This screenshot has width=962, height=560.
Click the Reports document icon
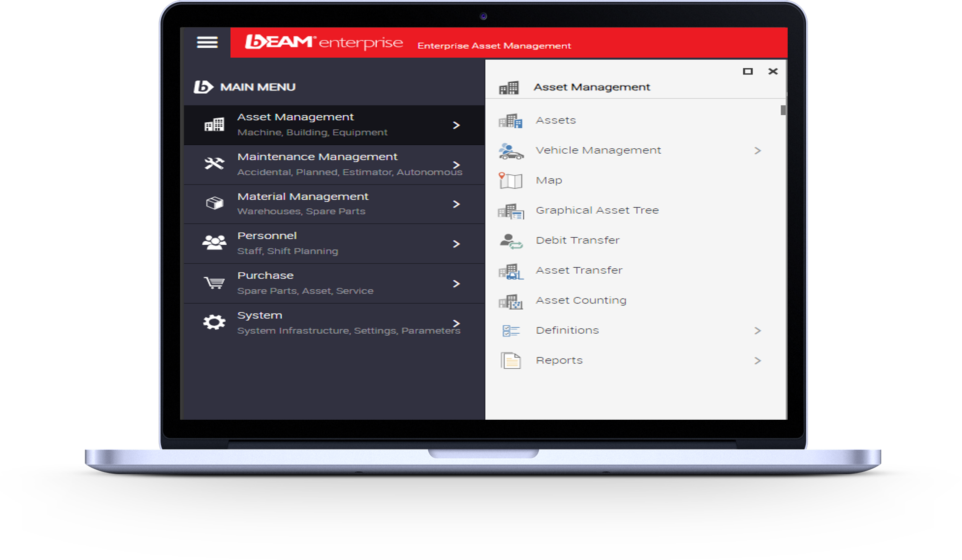click(x=511, y=360)
